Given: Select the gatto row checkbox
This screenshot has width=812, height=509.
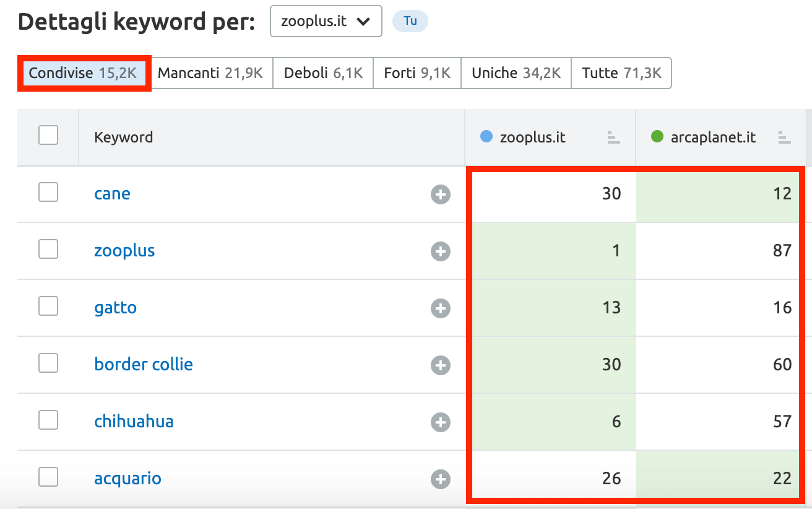Looking at the screenshot, I should [x=48, y=306].
